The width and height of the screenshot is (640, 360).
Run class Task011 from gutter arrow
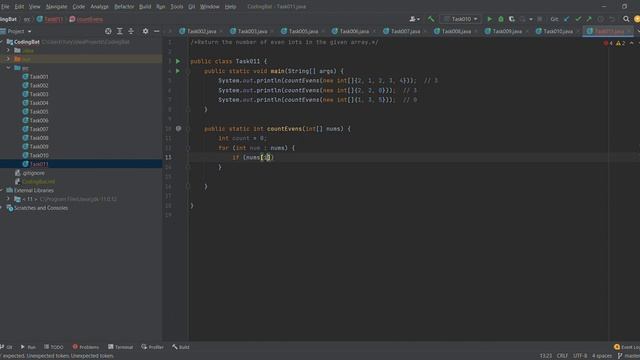tap(178, 61)
